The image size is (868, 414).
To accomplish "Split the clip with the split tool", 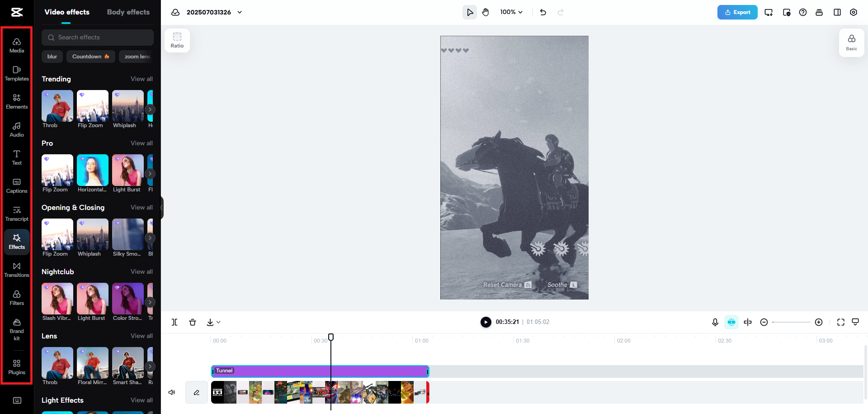I will tap(175, 322).
